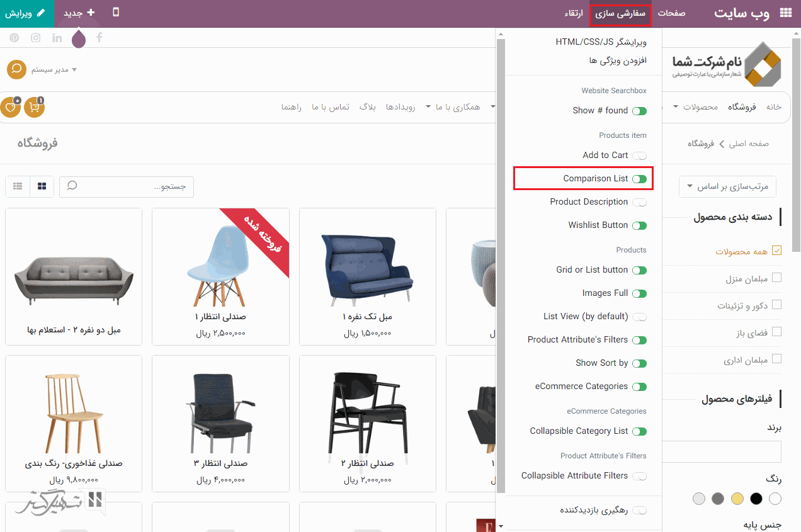Go to فروشگاه shop nav item
The height and width of the screenshot is (532, 801).
(x=742, y=107)
